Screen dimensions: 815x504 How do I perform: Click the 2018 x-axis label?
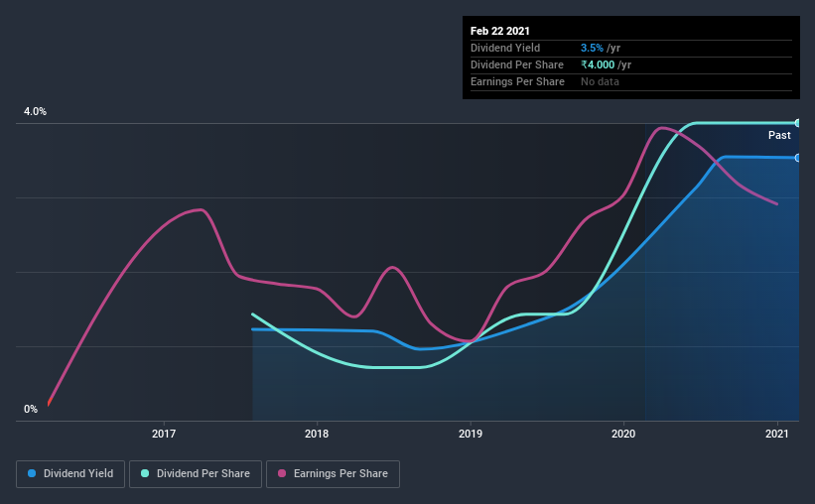[317, 434]
